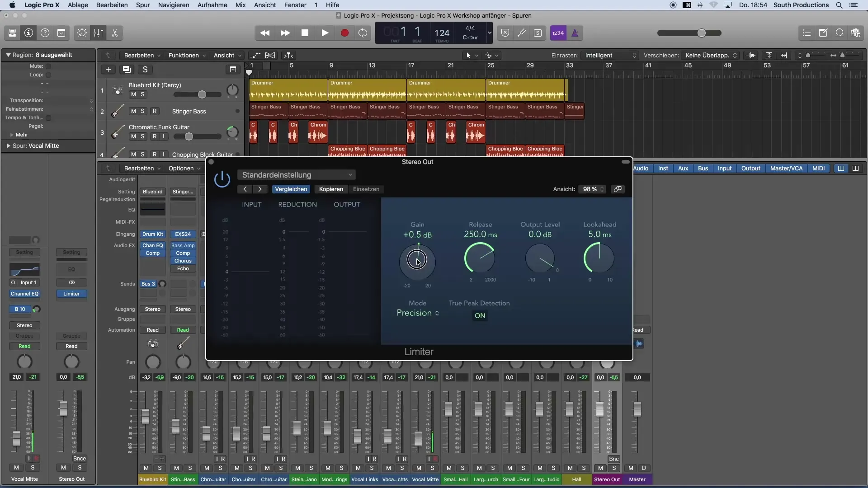Click the Limiter link chain icon

click(618, 189)
